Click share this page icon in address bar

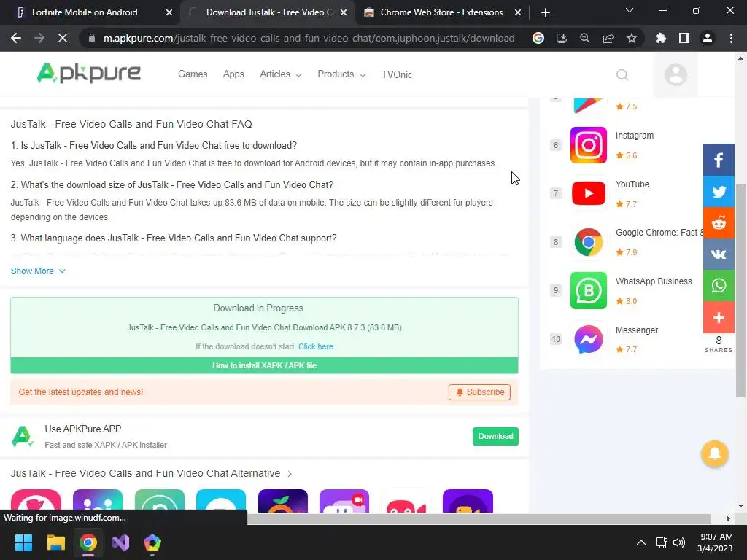608,38
